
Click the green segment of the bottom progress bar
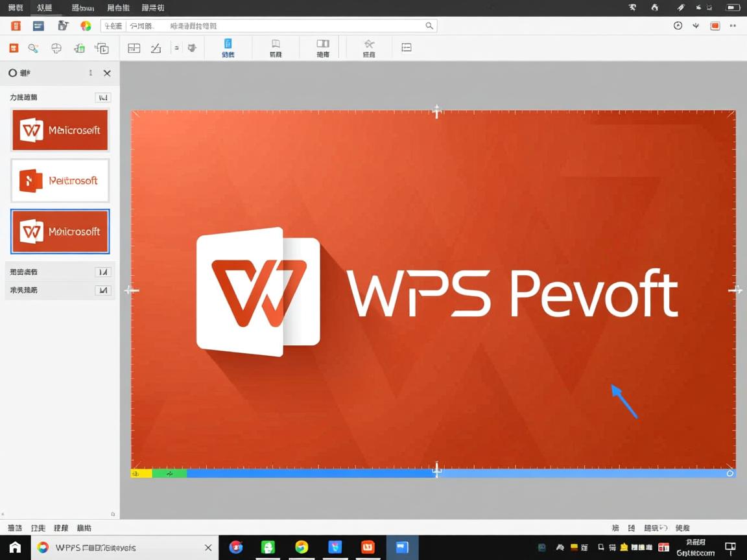click(170, 474)
